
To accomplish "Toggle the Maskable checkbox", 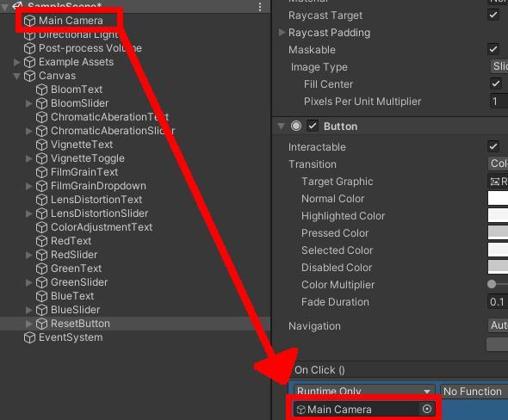I will (493, 49).
